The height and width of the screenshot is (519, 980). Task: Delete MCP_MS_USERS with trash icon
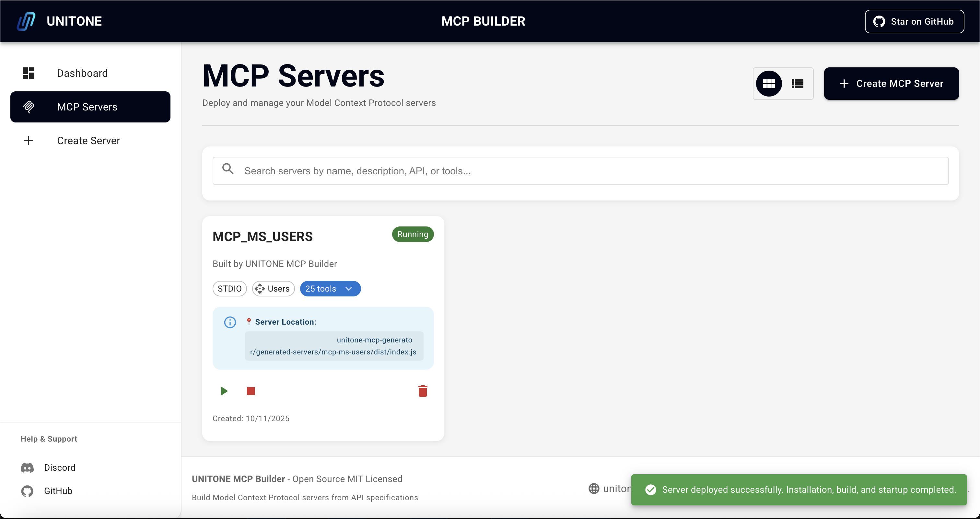[x=423, y=391]
